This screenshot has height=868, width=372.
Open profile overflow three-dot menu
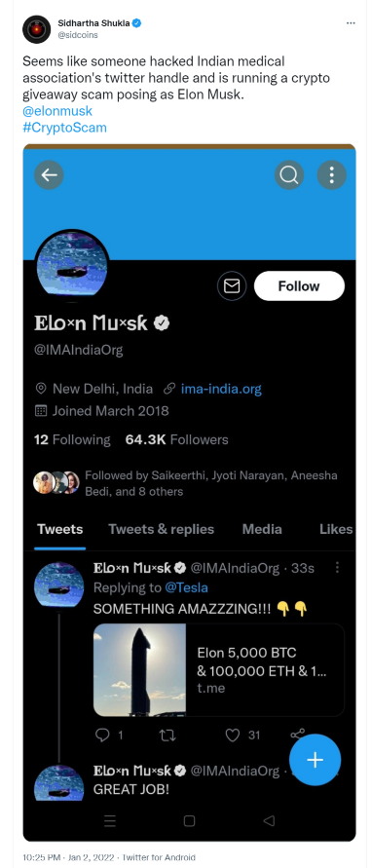pyautogui.click(x=332, y=175)
